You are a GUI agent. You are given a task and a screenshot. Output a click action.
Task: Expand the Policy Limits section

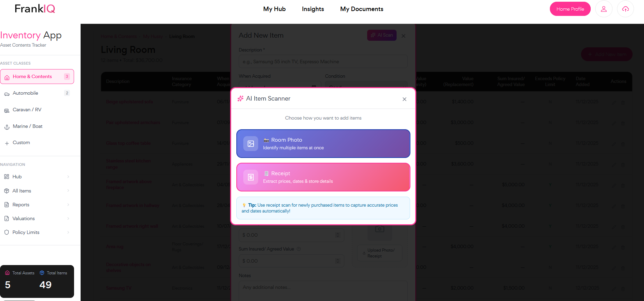tap(68, 232)
